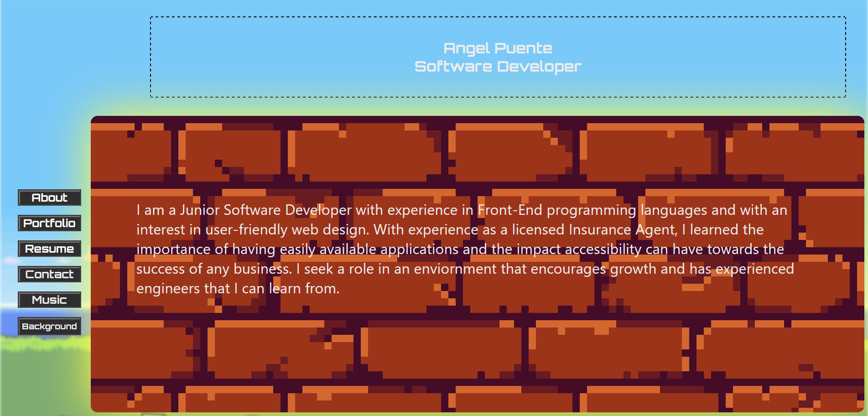The width and height of the screenshot is (868, 416).
Task: Click the dashed header banner area
Action: point(499,57)
